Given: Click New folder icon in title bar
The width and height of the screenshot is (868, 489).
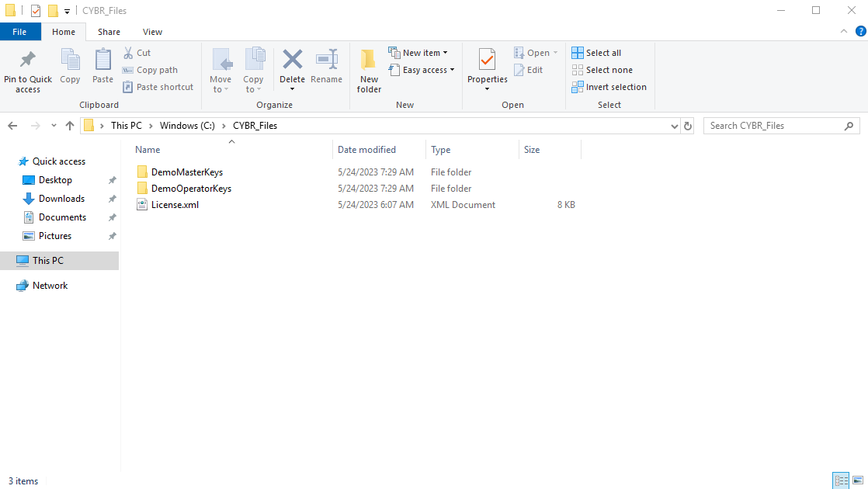Looking at the screenshot, I should click(53, 11).
